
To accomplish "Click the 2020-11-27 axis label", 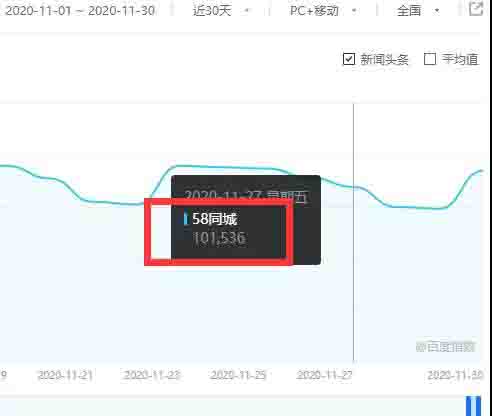I will [x=325, y=375].
